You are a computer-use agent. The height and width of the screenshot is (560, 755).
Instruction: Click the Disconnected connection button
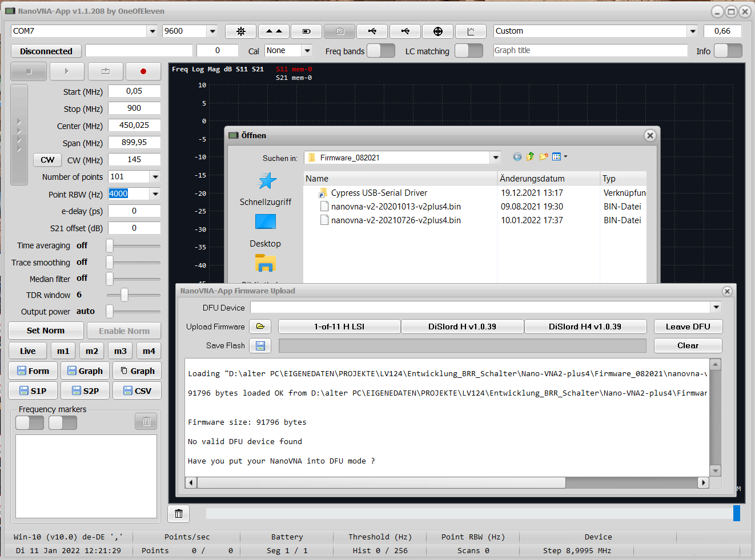tap(46, 51)
